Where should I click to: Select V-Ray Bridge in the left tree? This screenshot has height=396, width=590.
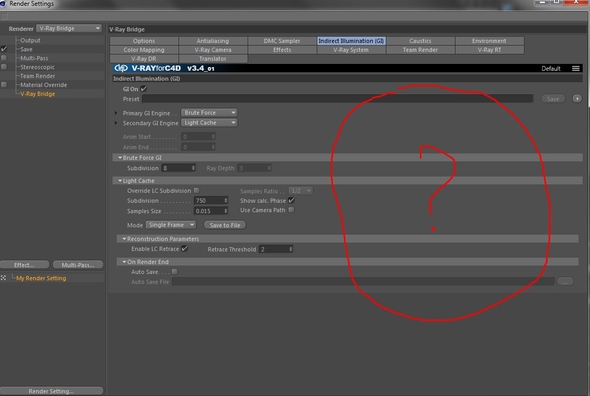38,94
